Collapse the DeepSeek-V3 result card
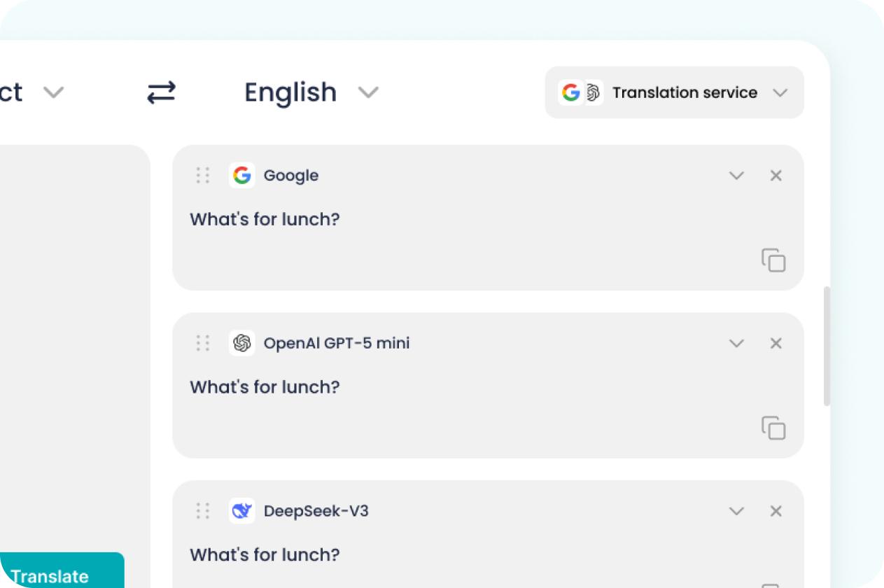The height and width of the screenshot is (588, 884). tap(736, 511)
